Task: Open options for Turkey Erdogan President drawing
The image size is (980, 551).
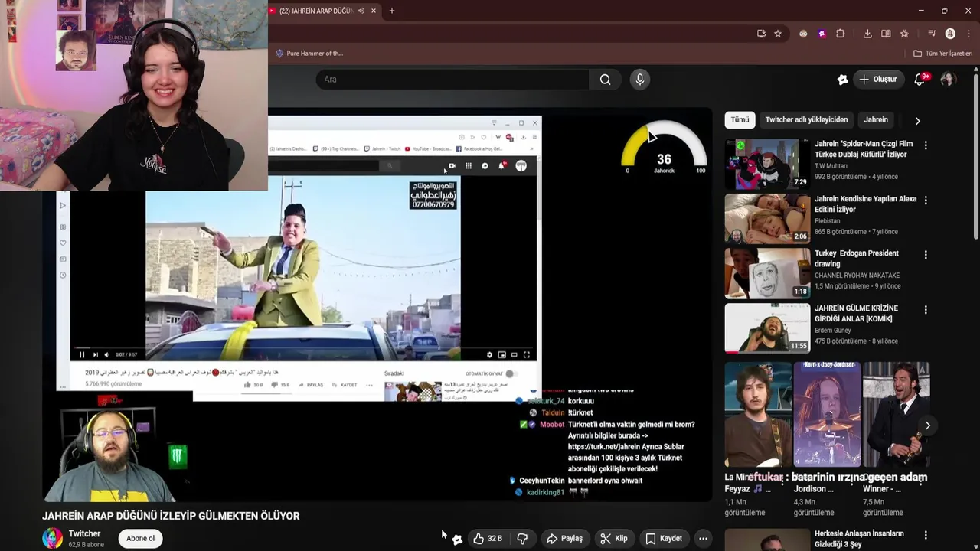Action: point(926,255)
